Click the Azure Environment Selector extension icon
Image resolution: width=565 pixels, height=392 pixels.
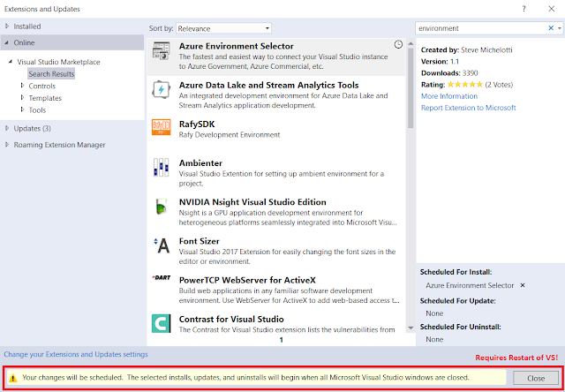[161, 51]
